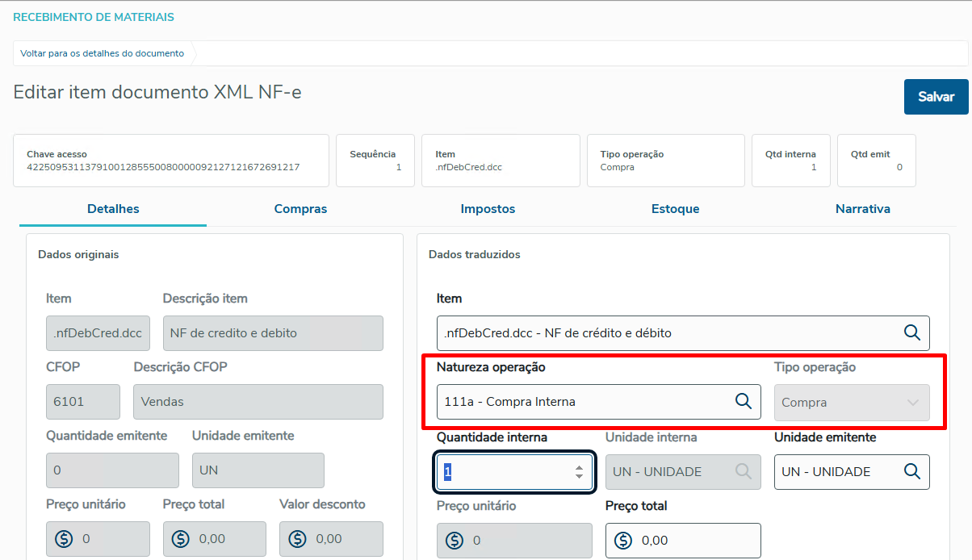Click the Item field search magnifier icon
The image size is (972, 560).
click(x=911, y=332)
